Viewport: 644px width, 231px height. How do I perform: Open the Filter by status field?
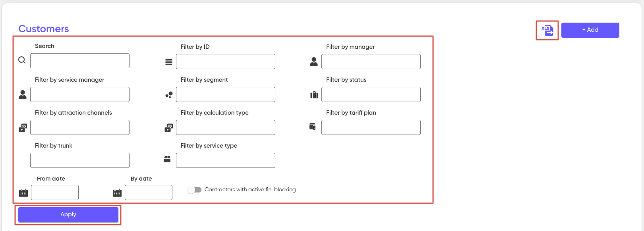371,94
